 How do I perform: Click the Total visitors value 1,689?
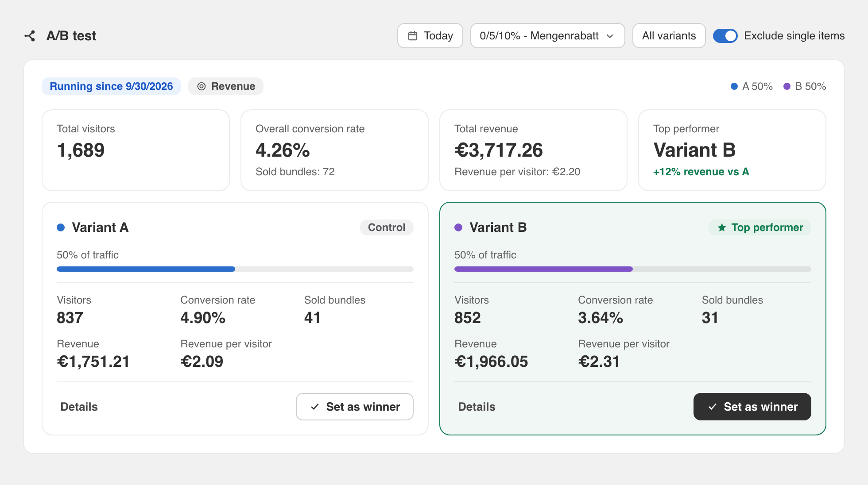click(81, 150)
